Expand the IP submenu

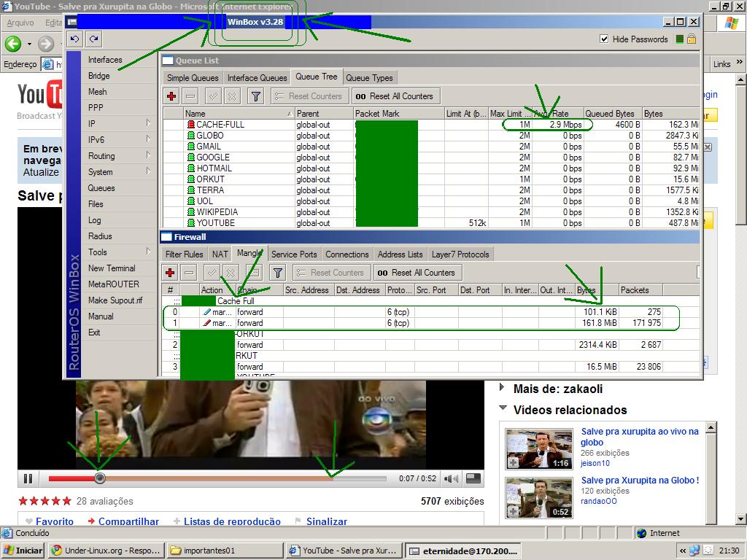pos(149,123)
